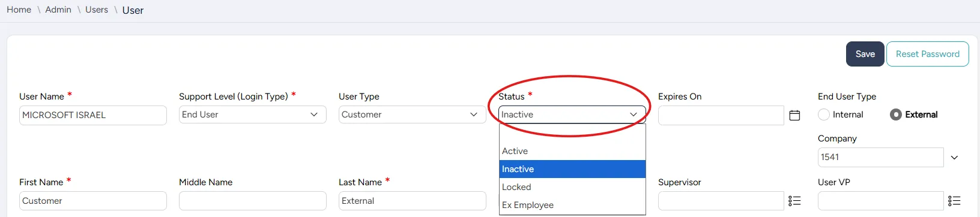Open the Expires On calendar picker
This screenshot has height=217, width=980.
click(x=794, y=115)
